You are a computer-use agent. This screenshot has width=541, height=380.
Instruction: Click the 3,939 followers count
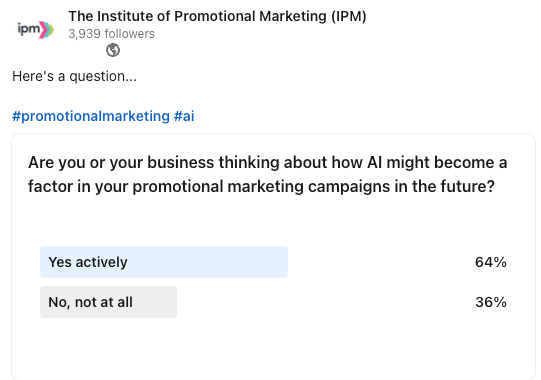(x=111, y=34)
